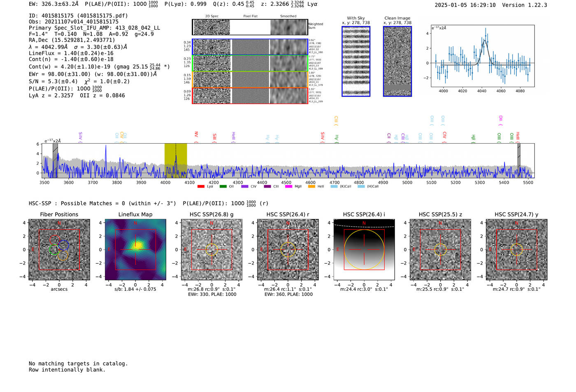
Task: Click the Smoothed column header
Action: click(x=288, y=16)
